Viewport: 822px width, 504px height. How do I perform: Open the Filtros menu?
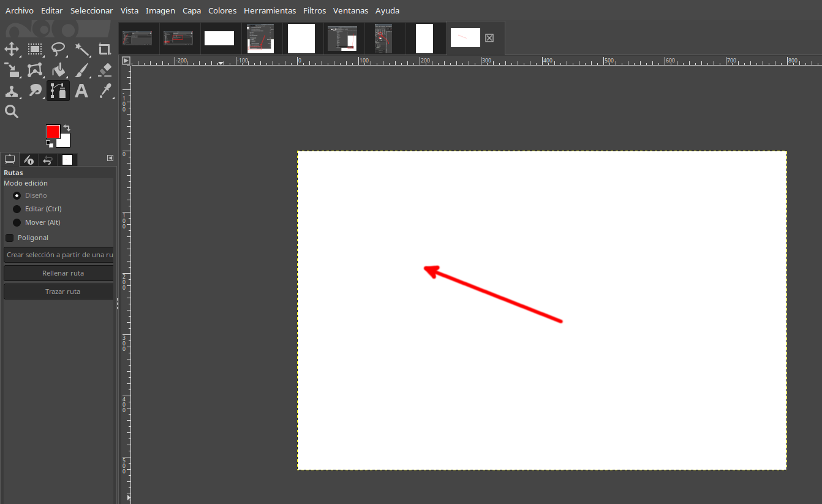point(314,10)
